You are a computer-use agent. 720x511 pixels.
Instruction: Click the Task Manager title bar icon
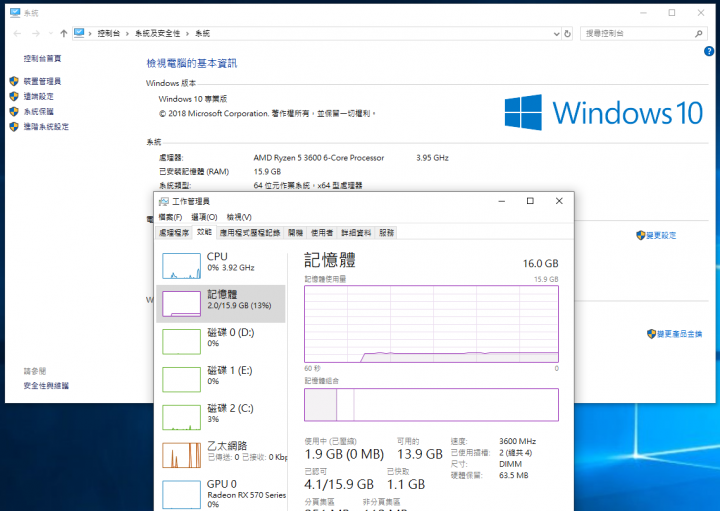point(163,202)
